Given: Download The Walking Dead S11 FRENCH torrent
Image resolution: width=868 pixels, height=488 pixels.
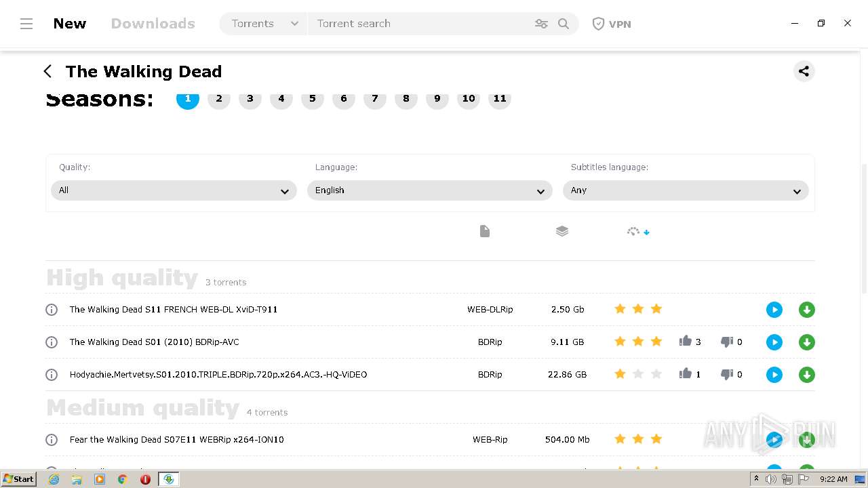Looking at the screenshot, I should pos(807,310).
